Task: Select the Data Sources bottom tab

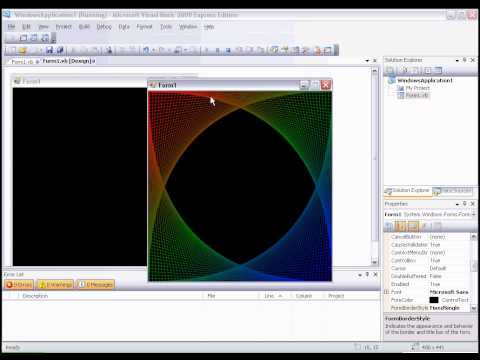Action: (453, 191)
